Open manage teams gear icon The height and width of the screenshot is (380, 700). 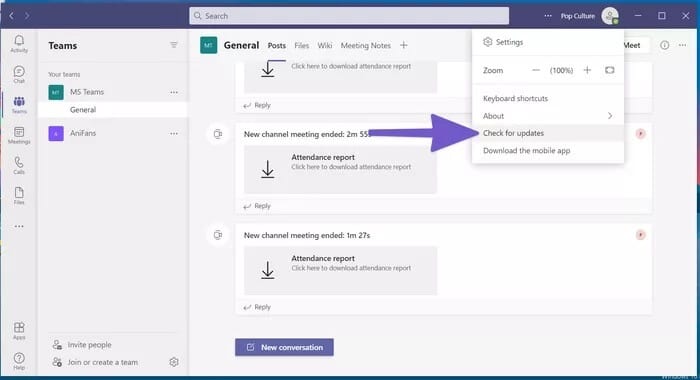[x=174, y=362]
